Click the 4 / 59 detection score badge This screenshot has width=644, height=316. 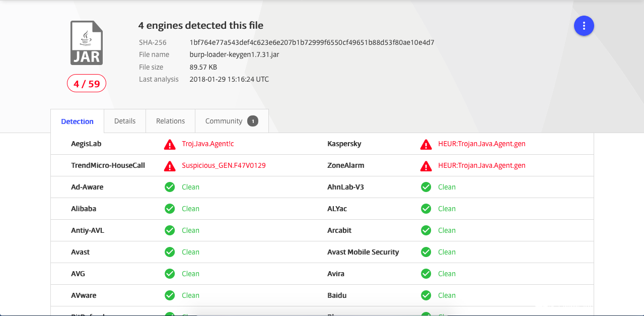87,84
